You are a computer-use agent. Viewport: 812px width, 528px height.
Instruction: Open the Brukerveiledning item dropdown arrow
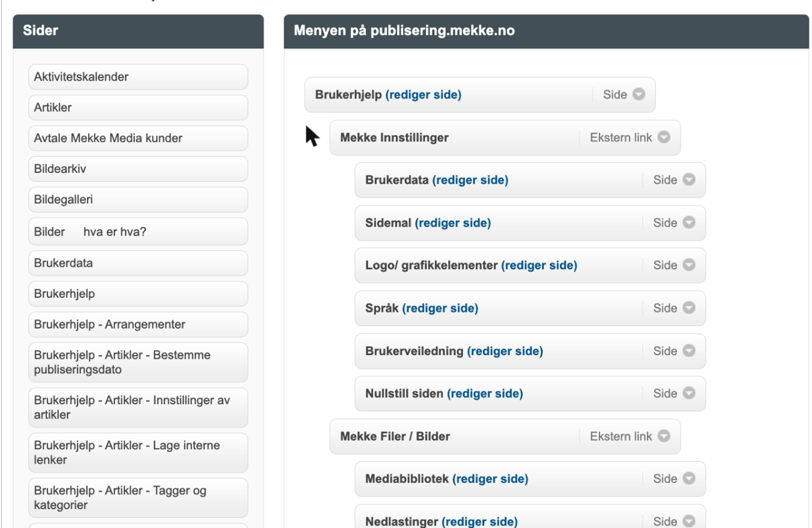click(688, 351)
